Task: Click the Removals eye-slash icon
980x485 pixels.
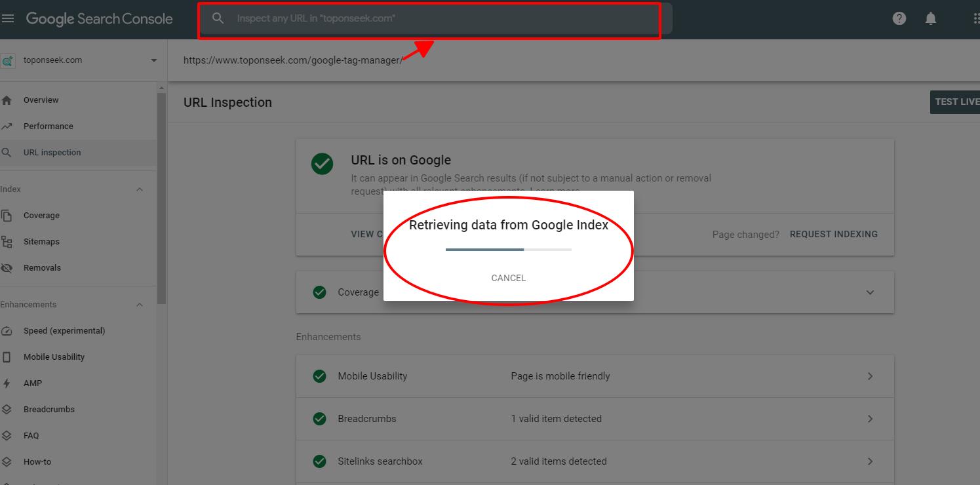Action: [7, 268]
